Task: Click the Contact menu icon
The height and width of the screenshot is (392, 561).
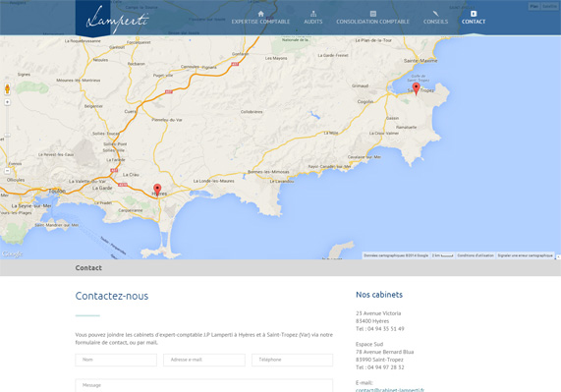Action: click(474, 14)
